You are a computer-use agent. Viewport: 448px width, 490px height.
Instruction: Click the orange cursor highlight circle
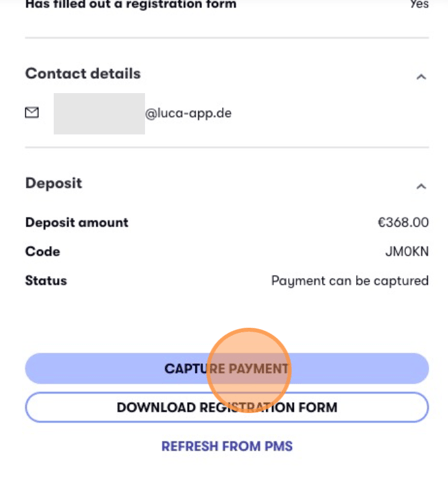[249, 370]
